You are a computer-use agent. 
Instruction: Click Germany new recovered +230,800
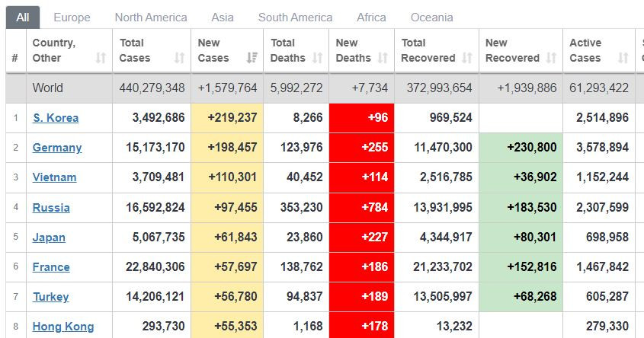pos(532,147)
